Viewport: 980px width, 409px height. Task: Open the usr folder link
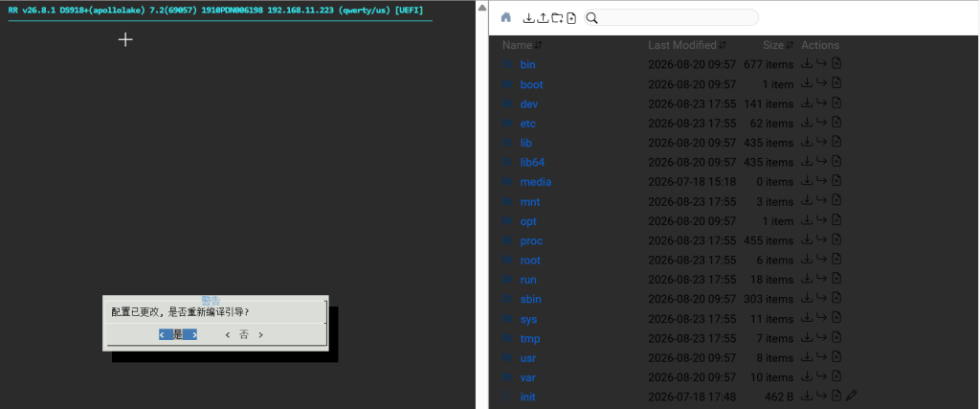[x=528, y=358]
